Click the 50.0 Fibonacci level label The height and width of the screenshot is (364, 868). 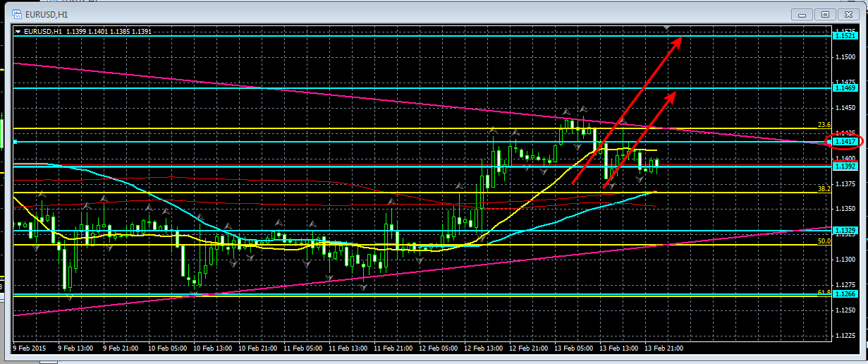(824, 241)
